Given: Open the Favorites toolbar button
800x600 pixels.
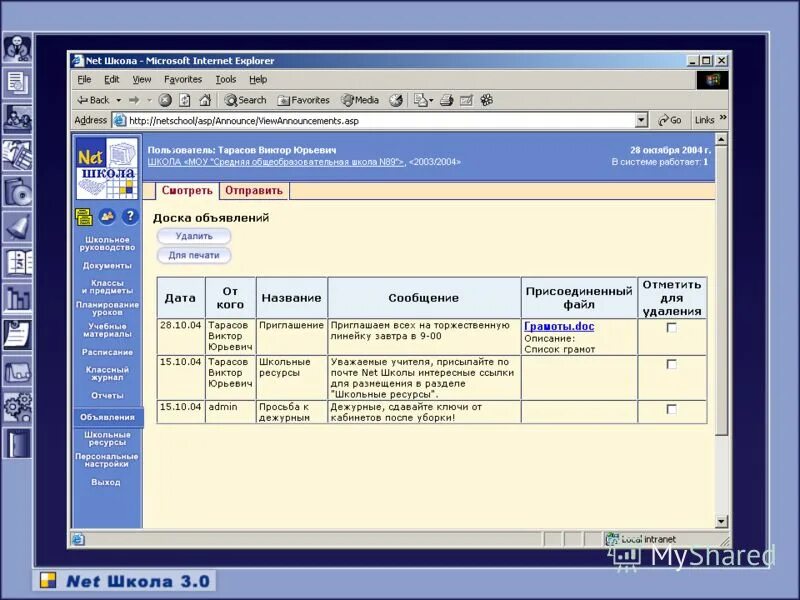Looking at the screenshot, I should [x=304, y=100].
